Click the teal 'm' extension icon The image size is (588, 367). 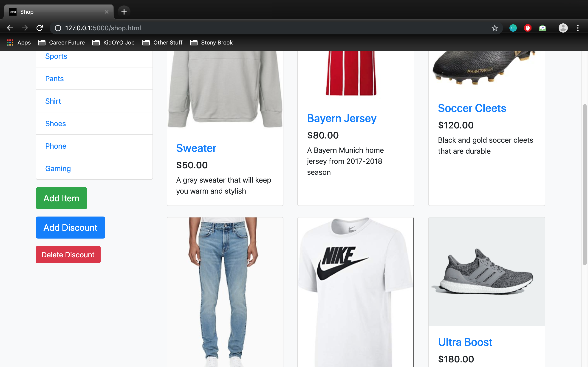(513, 28)
